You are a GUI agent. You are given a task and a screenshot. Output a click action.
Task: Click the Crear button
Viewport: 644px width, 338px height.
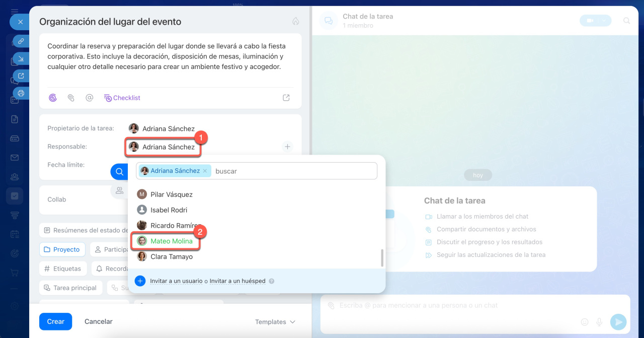click(56, 321)
